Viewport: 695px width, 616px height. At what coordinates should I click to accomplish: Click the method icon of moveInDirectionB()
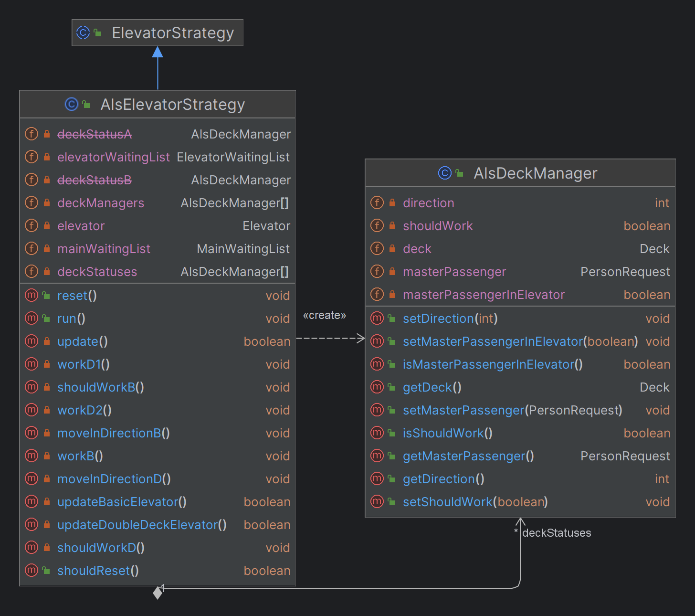[32, 433]
